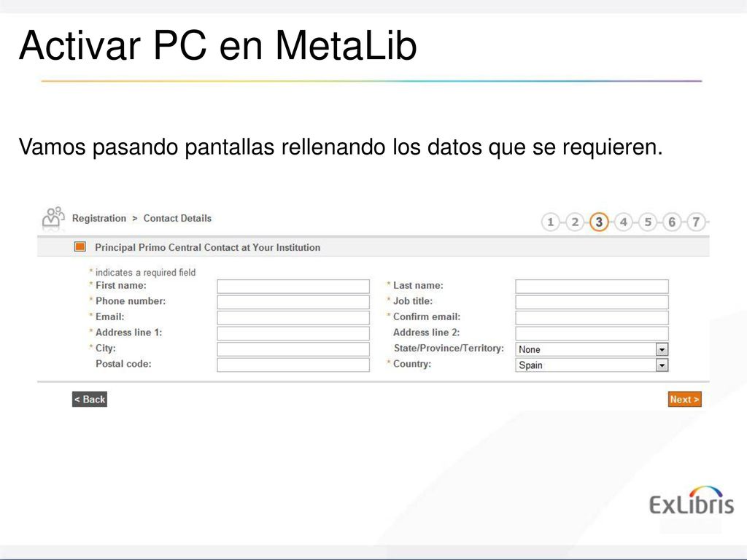This screenshot has height=560, width=747.
Task: Focus the Email input field
Action: pyautogui.click(x=293, y=318)
